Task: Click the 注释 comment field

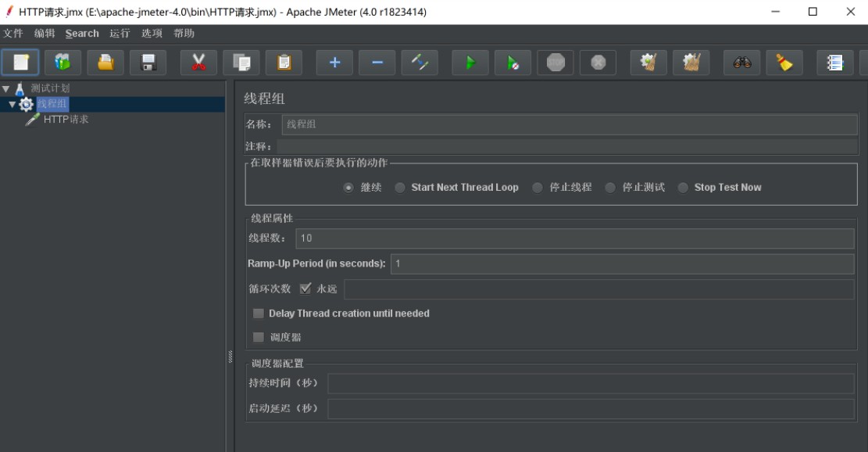Action: pyautogui.click(x=567, y=146)
